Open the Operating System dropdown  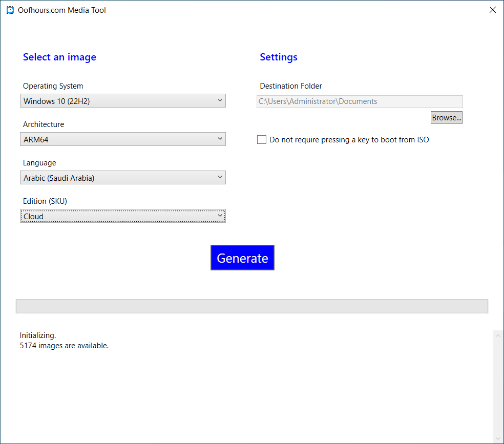click(123, 100)
